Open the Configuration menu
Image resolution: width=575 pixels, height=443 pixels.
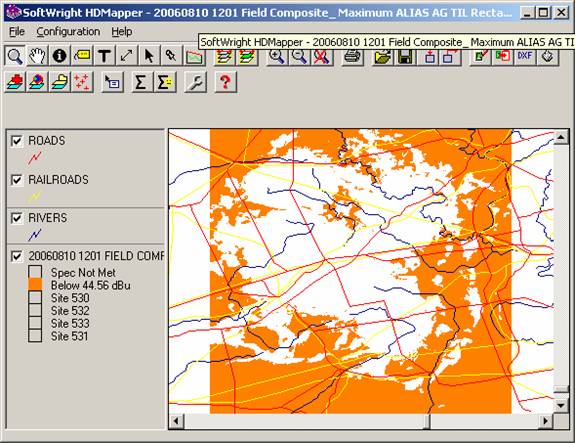point(68,32)
